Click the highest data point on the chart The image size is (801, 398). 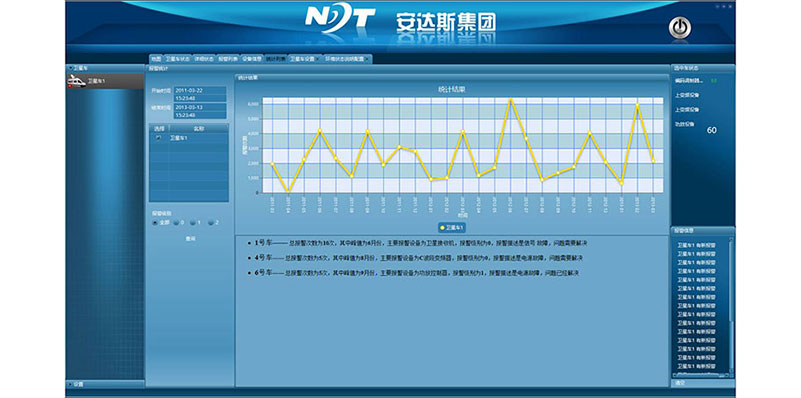[x=510, y=100]
